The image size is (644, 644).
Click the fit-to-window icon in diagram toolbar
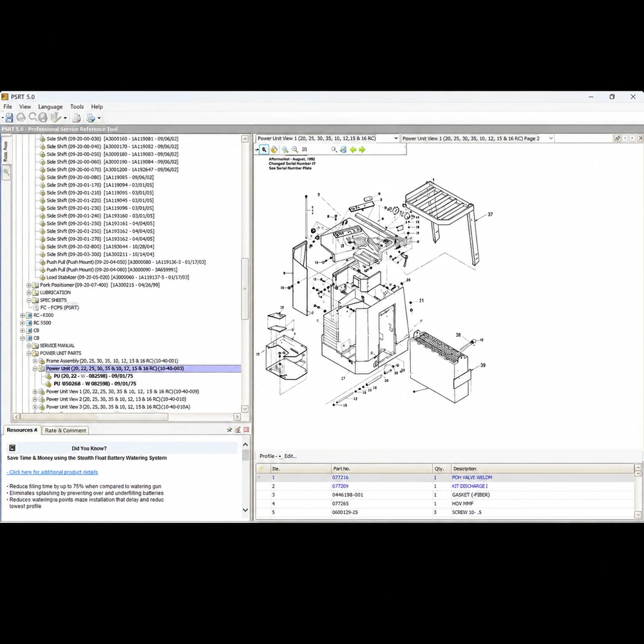pos(305,149)
